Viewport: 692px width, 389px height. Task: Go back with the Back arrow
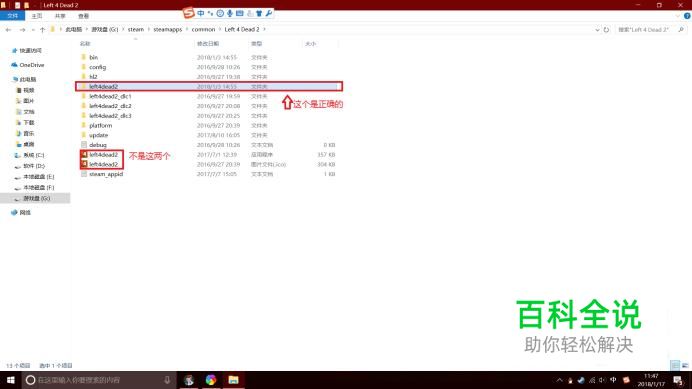(8, 30)
